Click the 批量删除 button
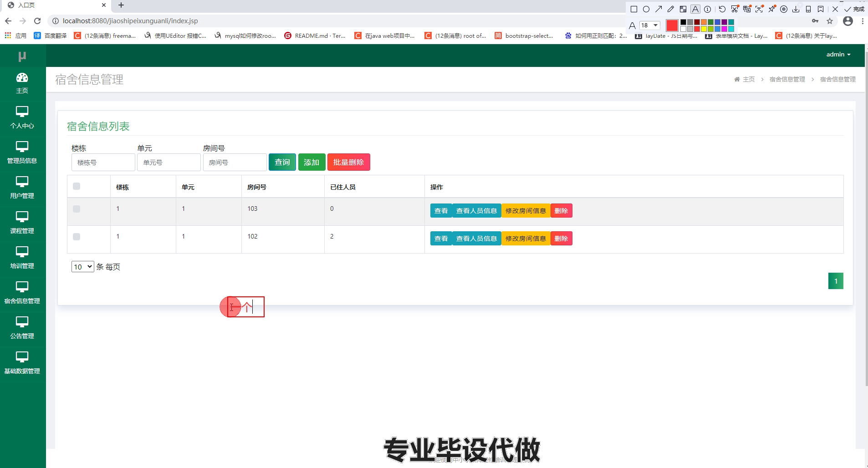This screenshot has height=468, width=868. (x=349, y=162)
